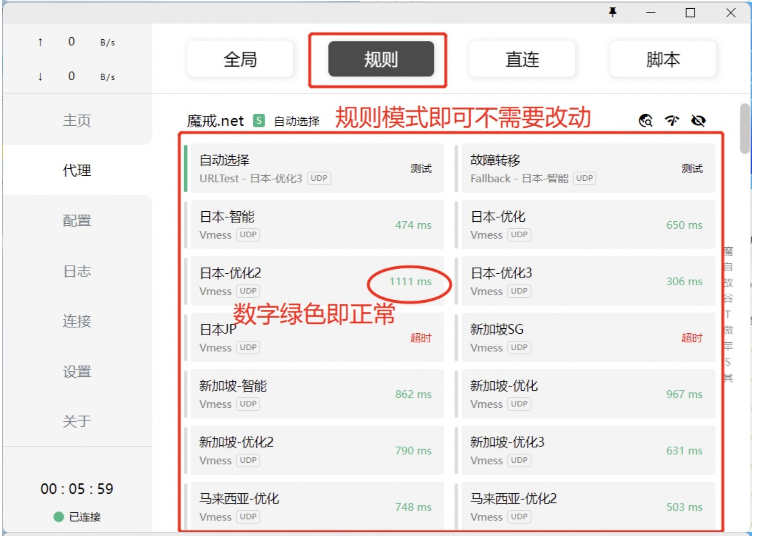Click the pin window icon in title bar
This screenshot has height=536, width=758.
(613, 13)
